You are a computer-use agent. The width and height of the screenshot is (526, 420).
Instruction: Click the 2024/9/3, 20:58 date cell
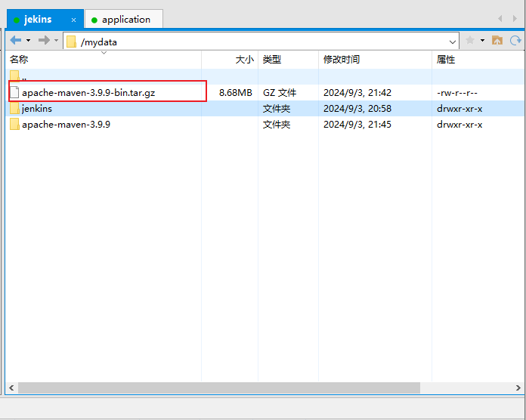[357, 109]
